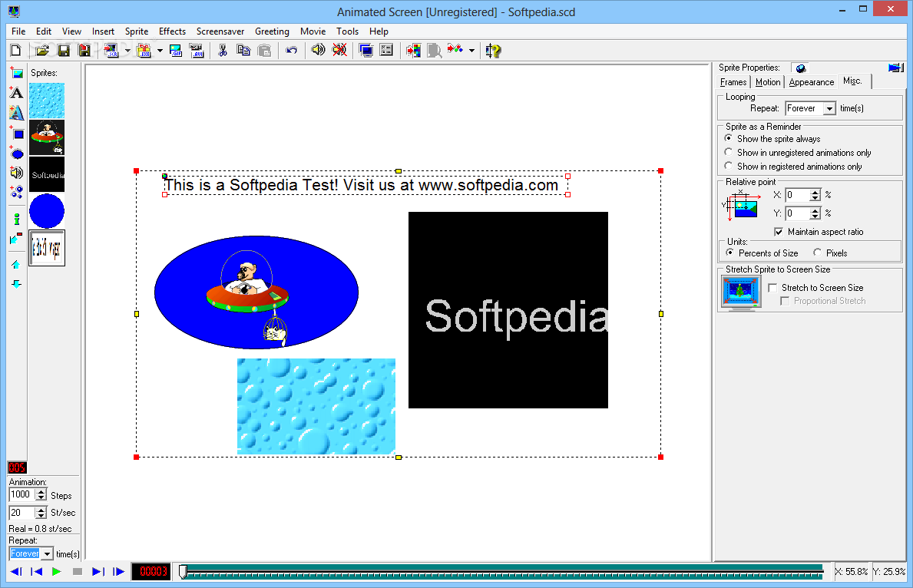Click the Steps value input field
The image size is (913, 588).
pos(22,495)
